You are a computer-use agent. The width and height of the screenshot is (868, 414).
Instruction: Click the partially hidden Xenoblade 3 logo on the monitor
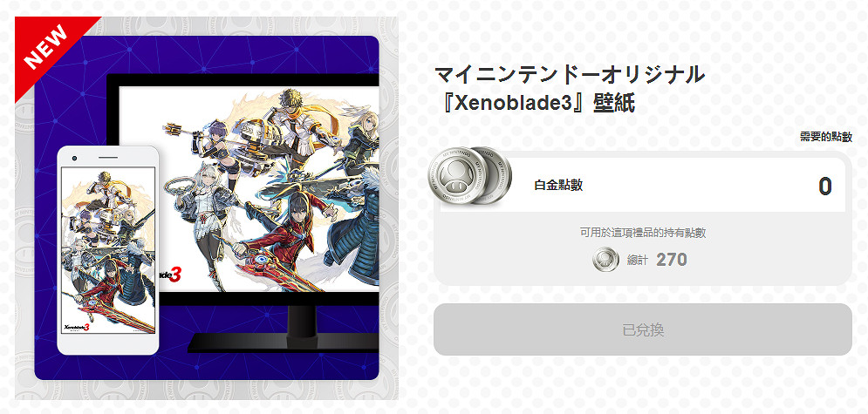click(x=171, y=275)
